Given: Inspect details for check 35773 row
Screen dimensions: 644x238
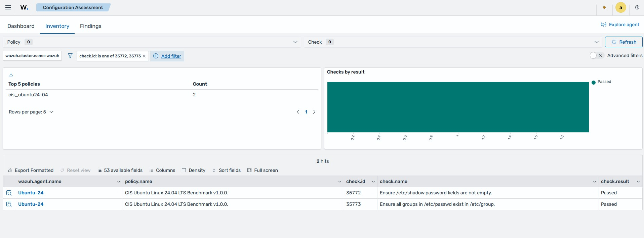Looking at the screenshot, I should (9, 204).
